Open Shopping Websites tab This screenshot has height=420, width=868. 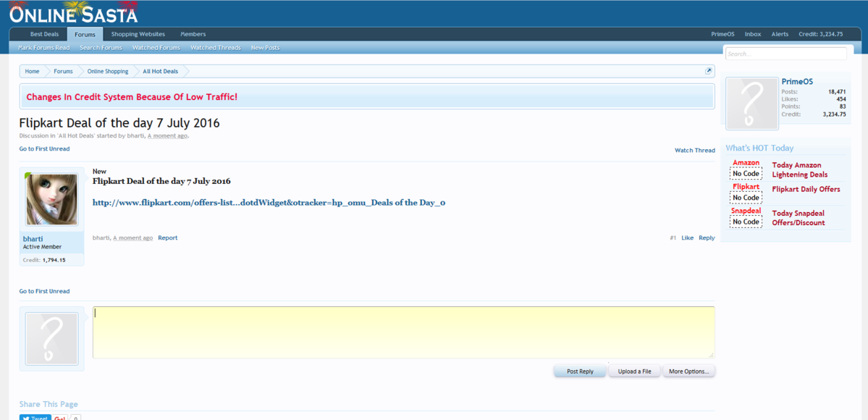138,34
